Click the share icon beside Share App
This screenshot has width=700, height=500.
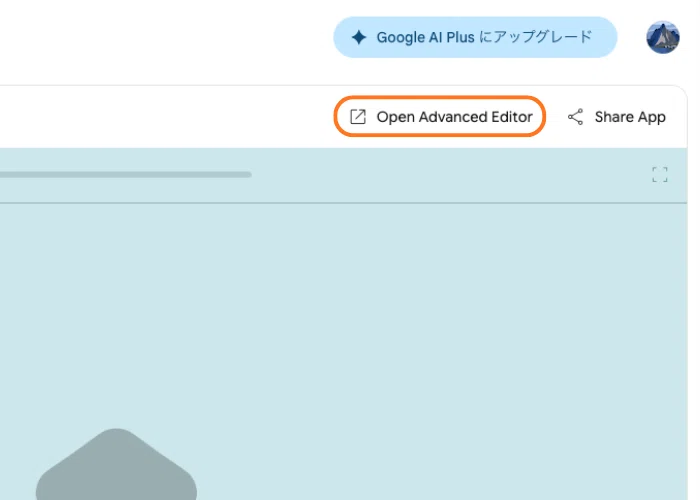pos(575,117)
